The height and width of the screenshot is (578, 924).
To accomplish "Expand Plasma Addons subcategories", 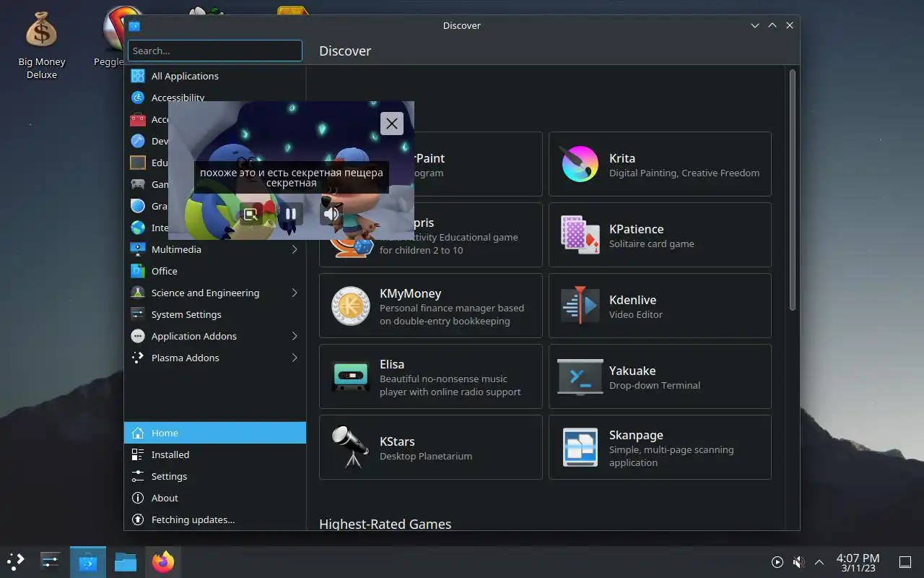I will pyautogui.click(x=295, y=358).
